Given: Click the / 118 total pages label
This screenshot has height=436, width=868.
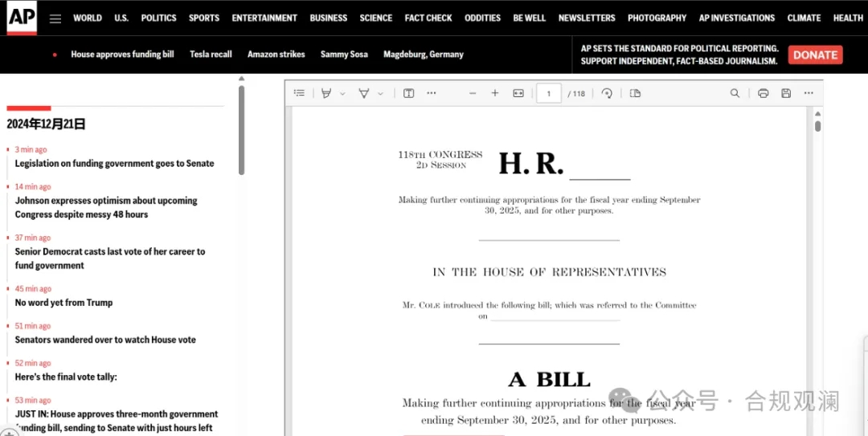Looking at the screenshot, I should click(576, 93).
